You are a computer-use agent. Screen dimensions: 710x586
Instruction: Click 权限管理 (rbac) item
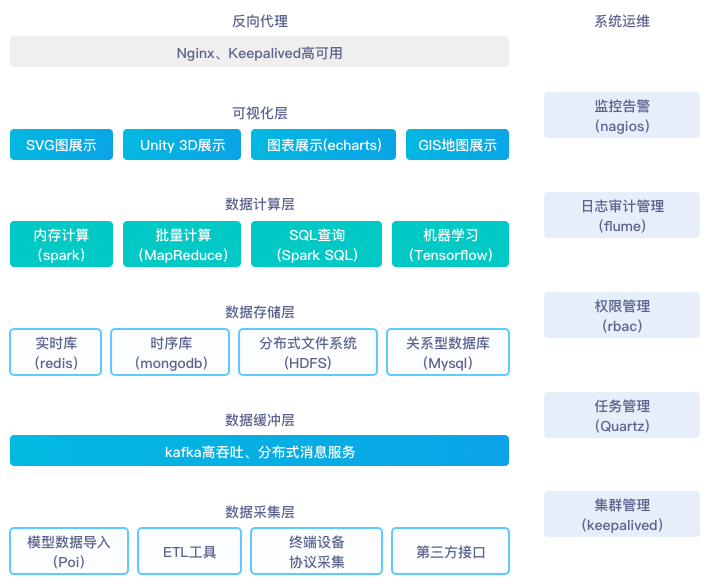point(621,315)
